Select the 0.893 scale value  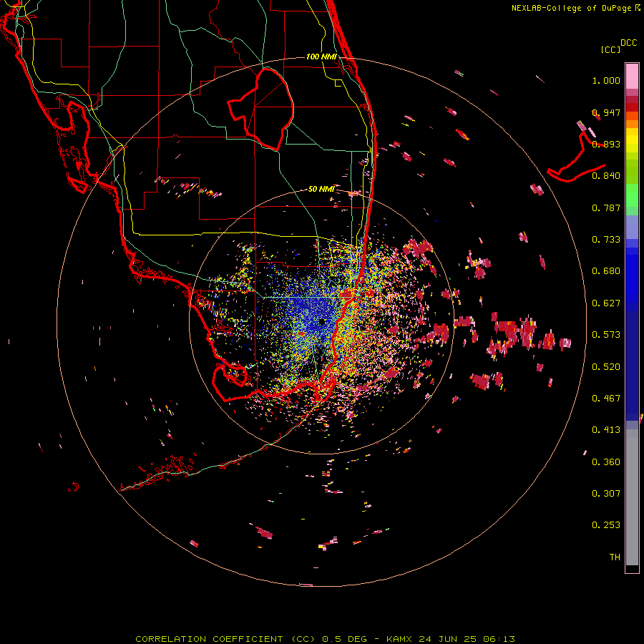point(606,144)
